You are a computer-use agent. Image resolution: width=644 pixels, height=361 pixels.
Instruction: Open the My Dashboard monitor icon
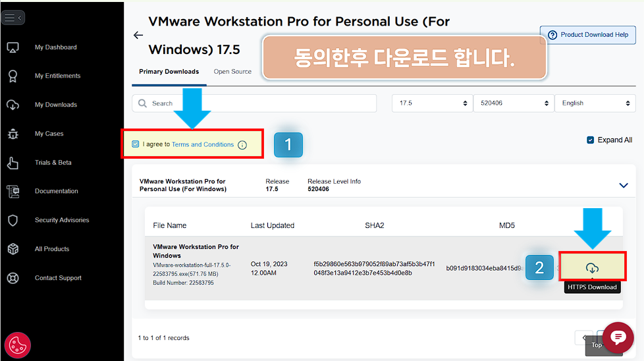pos(13,47)
